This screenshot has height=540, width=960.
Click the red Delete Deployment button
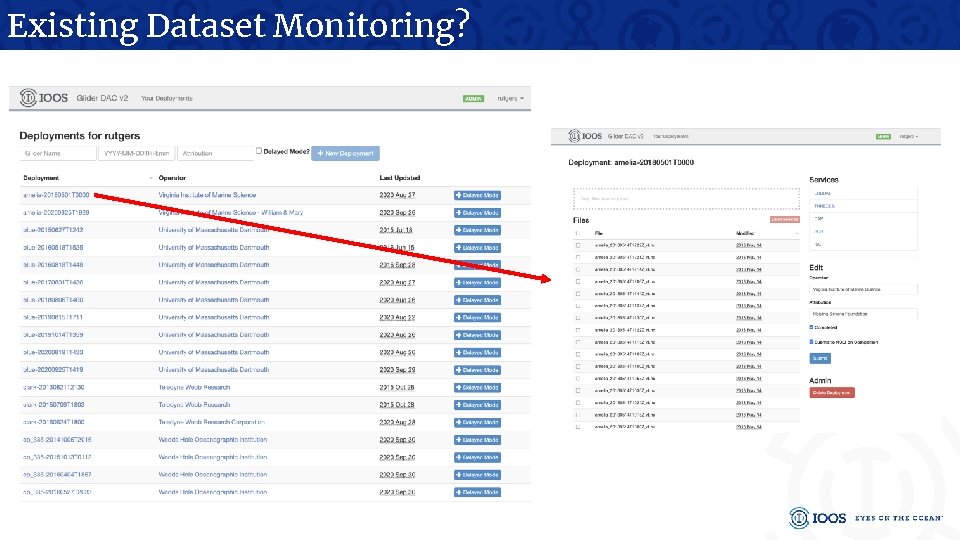click(x=831, y=392)
